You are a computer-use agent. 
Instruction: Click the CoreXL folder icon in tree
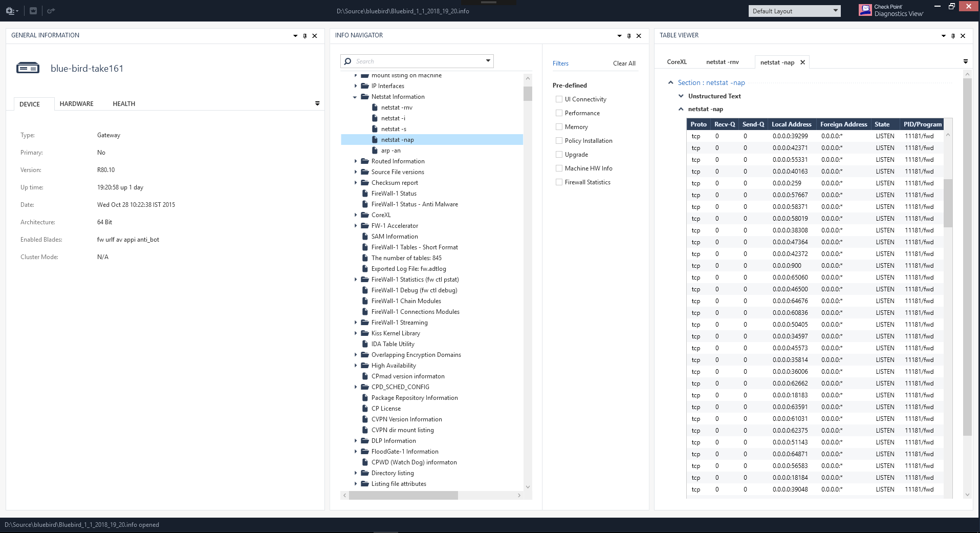(x=365, y=215)
